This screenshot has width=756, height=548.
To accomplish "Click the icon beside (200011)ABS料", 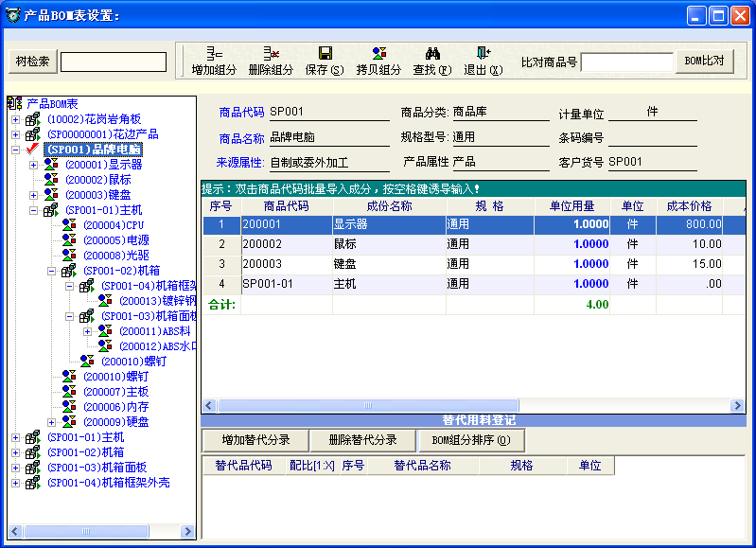I will click(105, 331).
